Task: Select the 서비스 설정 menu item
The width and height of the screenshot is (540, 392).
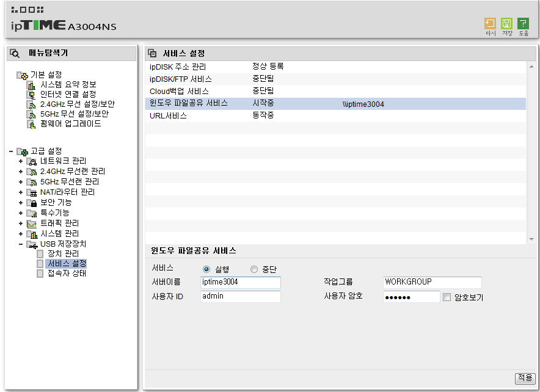Action: [x=67, y=264]
